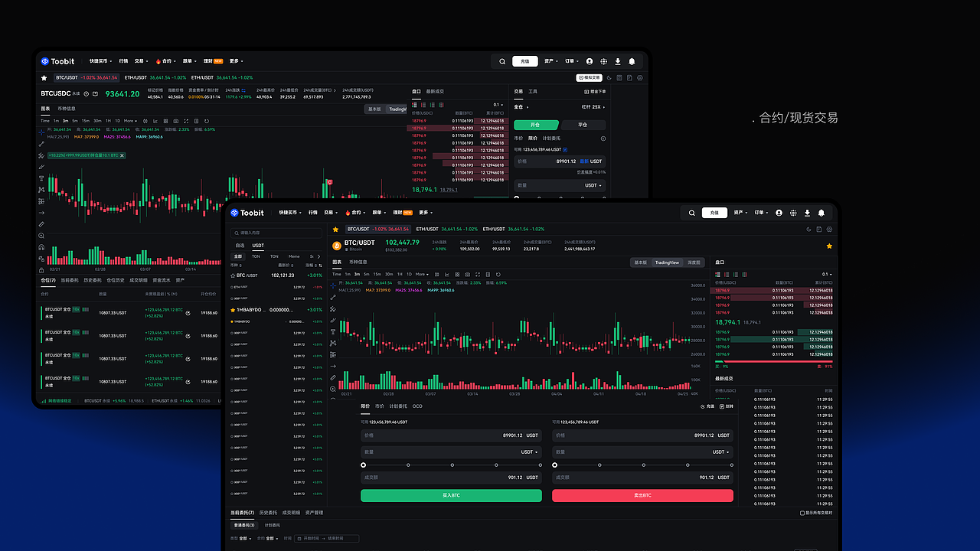
Task: Toggle the yellow star at the order book's right edge
Action: tap(829, 246)
